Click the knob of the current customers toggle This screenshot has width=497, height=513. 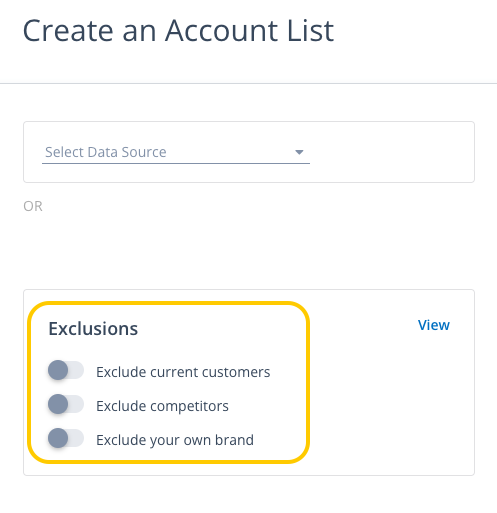click(x=58, y=370)
